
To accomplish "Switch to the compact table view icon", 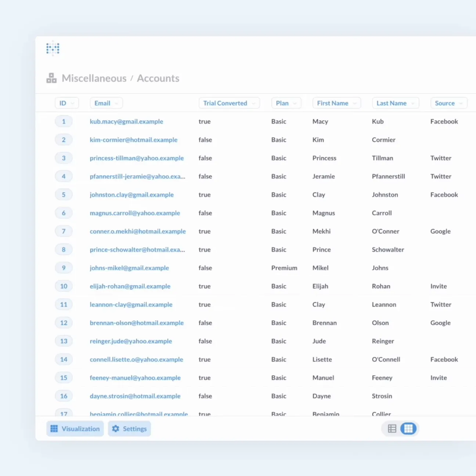I will [392, 429].
